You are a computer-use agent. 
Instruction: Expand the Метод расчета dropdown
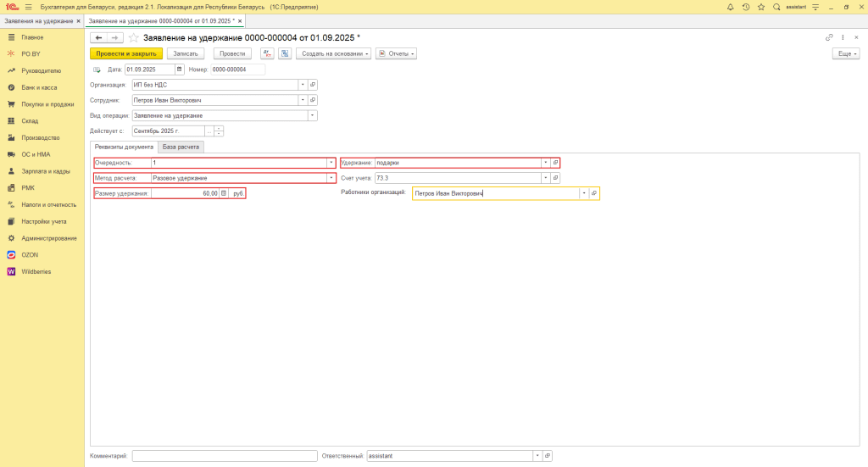(331, 178)
